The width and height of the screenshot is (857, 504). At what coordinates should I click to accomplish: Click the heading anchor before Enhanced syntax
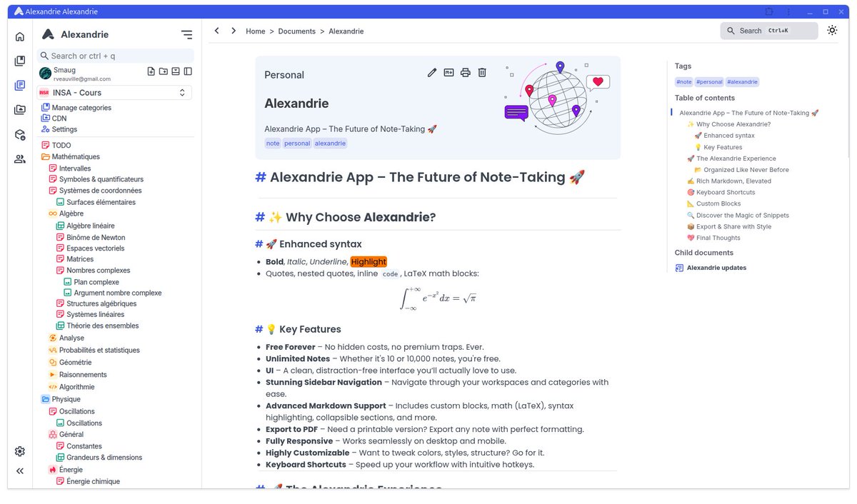point(259,244)
